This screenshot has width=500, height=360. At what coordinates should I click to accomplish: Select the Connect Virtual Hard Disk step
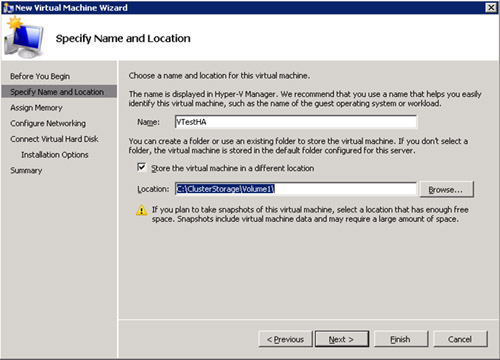coord(54,139)
